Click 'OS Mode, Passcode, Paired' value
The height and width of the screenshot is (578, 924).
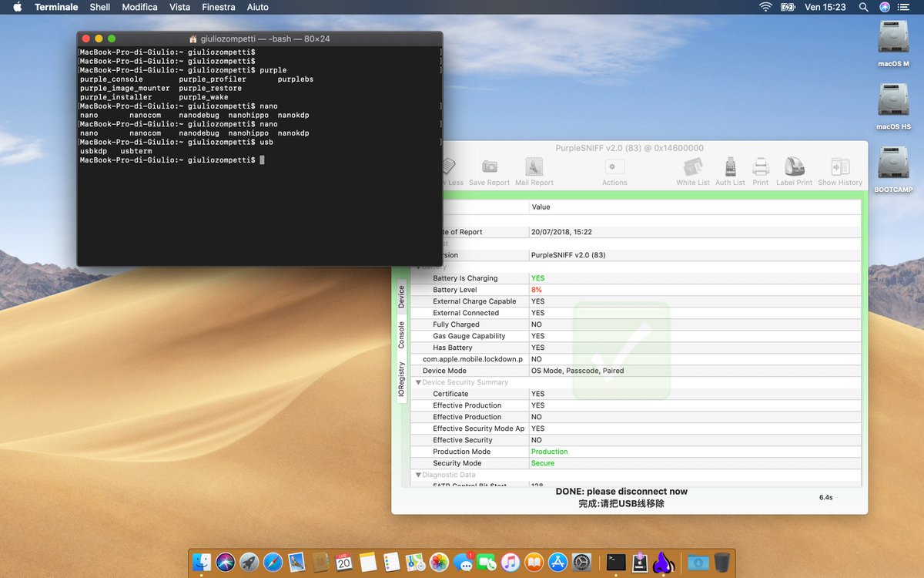tap(577, 371)
